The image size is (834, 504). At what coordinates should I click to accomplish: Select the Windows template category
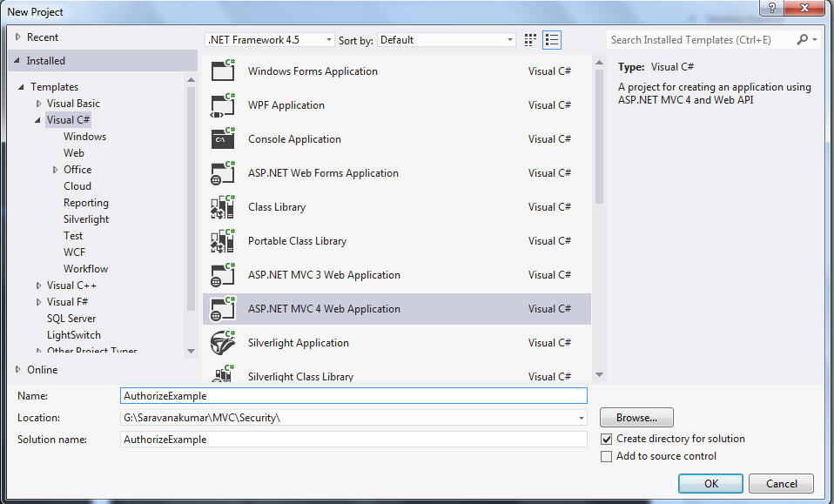tap(84, 137)
